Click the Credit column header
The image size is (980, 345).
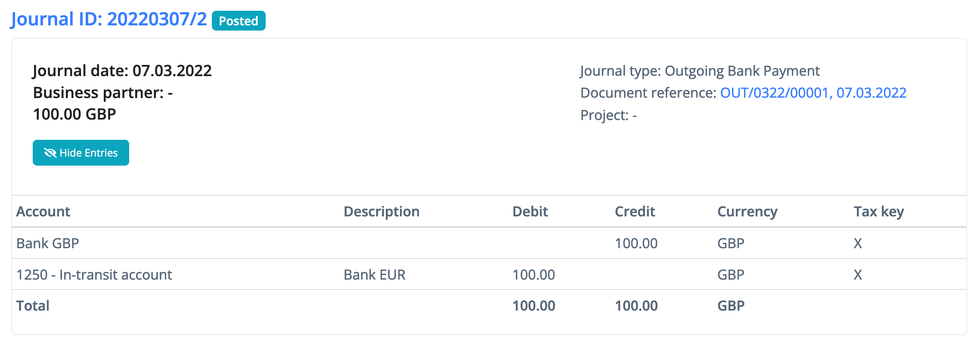click(635, 212)
